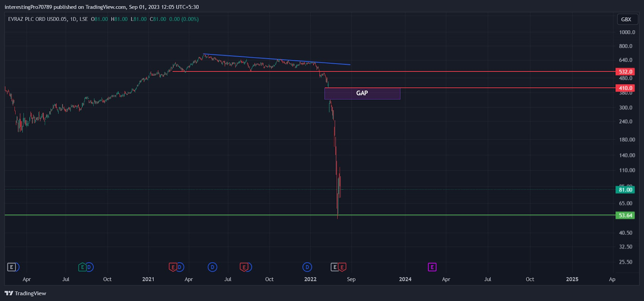Viewport: 644px width, 301px height.
Task: Click the LSE exchange label in header
Action: pos(84,19)
